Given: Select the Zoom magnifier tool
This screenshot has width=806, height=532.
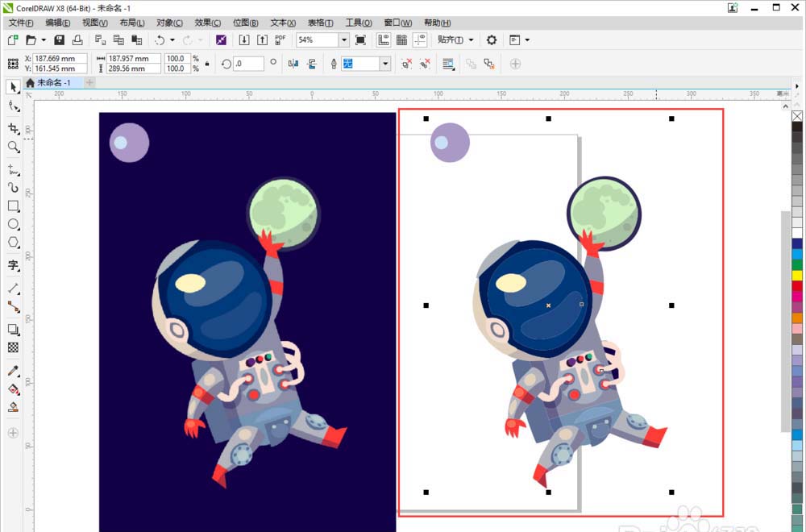Looking at the screenshot, I should (x=13, y=147).
